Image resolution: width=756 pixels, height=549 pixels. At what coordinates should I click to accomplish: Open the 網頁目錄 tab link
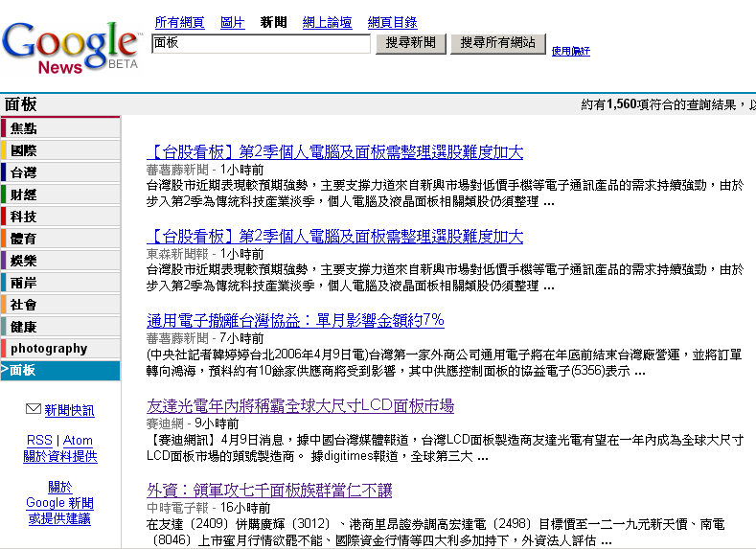coord(392,22)
